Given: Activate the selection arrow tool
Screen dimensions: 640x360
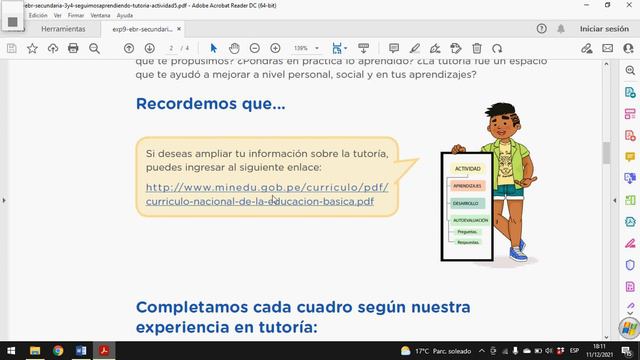Looking at the screenshot, I should [213, 49].
